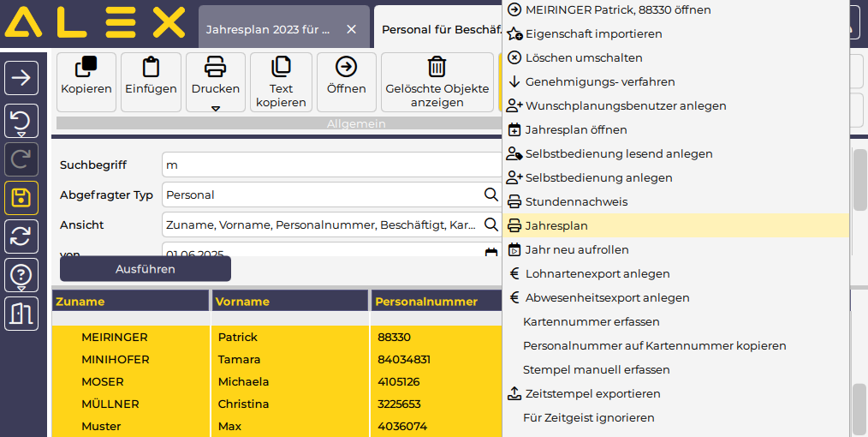Select Löschen umschalten menu entry
868x437 pixels.
[584, 58]
